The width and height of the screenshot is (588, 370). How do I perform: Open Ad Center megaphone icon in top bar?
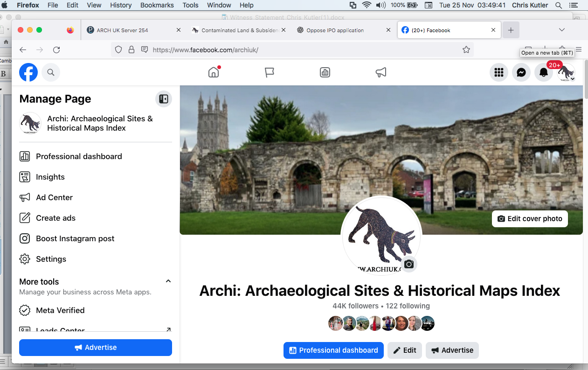pos(381,72)
